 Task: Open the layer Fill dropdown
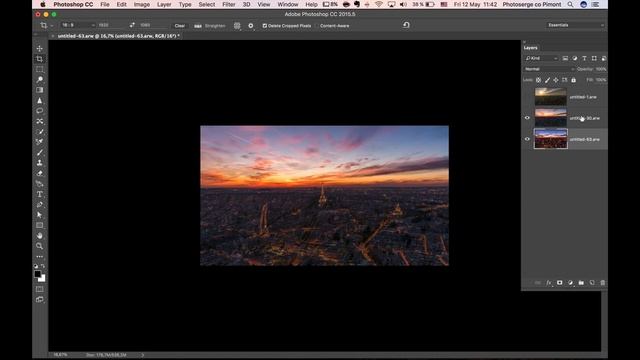point(600,80)
